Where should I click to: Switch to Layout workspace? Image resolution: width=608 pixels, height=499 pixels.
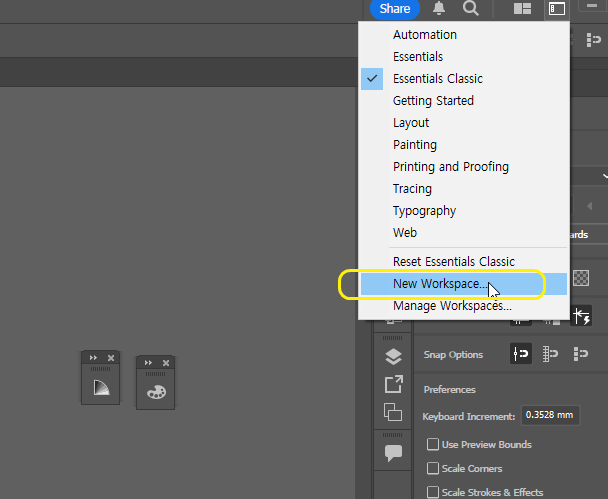point(464,123)
